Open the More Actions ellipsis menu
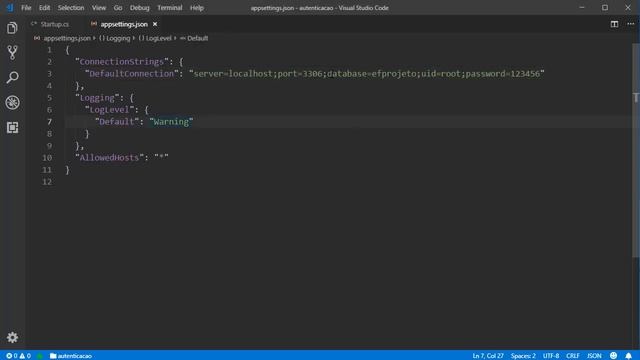 click(631, 24)
